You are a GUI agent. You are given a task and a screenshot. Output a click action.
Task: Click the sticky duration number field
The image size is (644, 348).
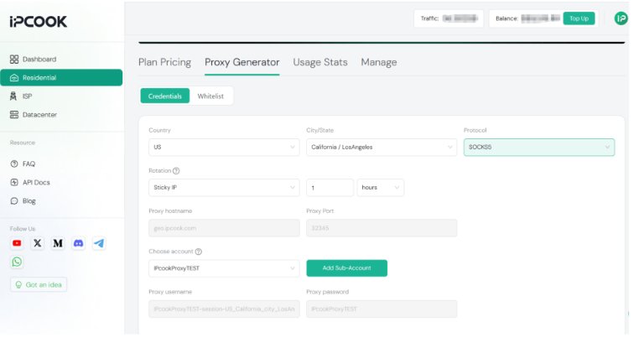(x=330, y=187)
